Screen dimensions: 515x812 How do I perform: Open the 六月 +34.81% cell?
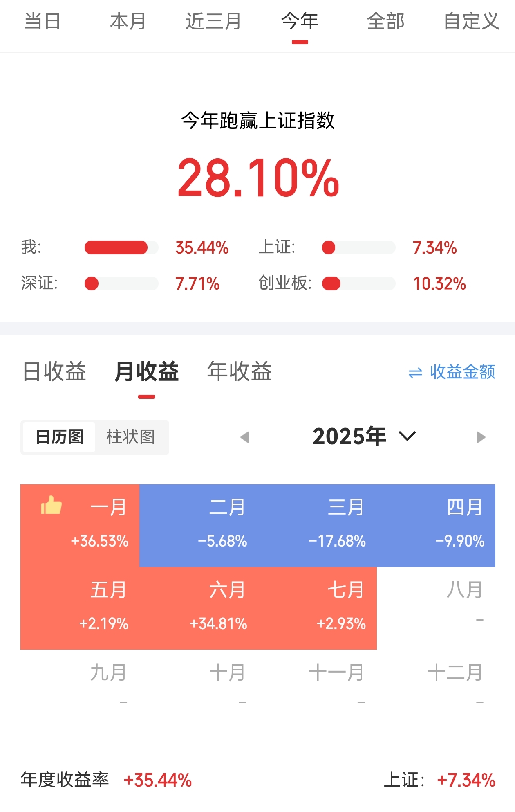[x=199, y=608]
